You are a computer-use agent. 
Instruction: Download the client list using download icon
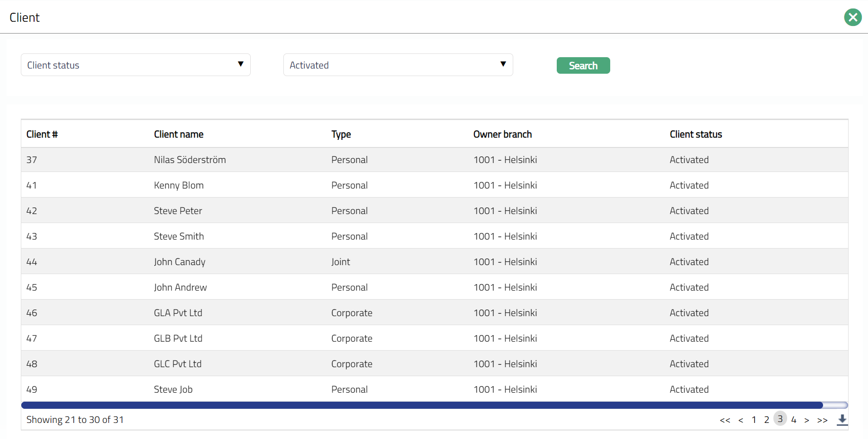click(x=842, y=420)
